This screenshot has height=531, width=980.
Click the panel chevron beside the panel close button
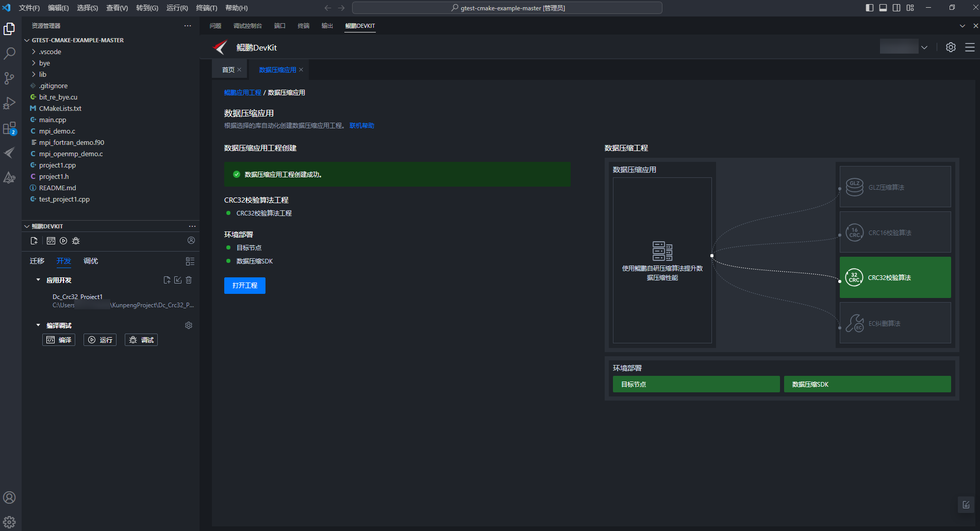pos(962,26)
